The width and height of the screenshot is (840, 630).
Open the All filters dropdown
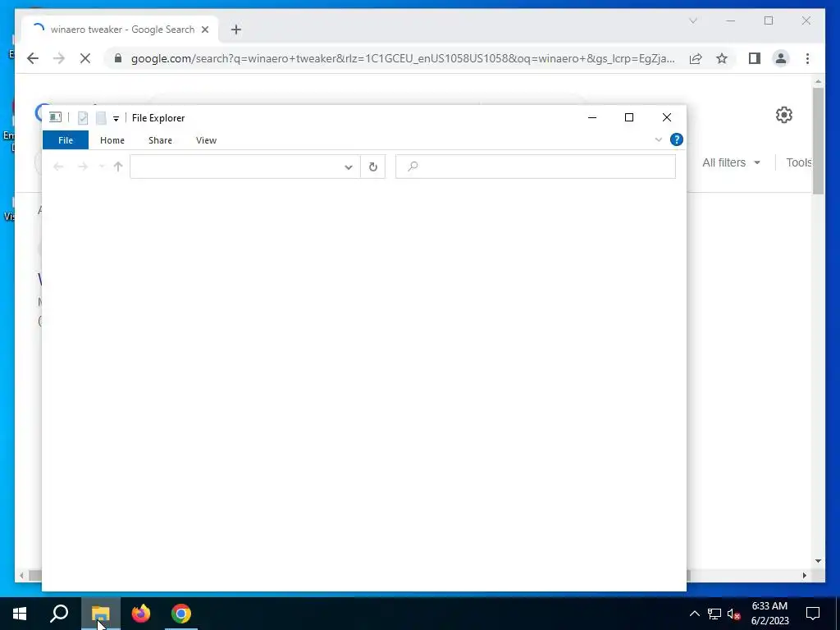(731, 162)
